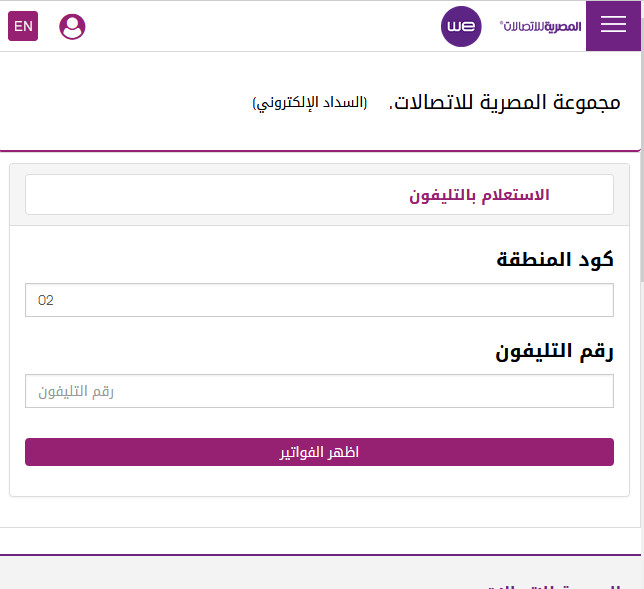Click empty form area below اظهر الفواتير
Screen dimensions: 644x589
point(319,481)
